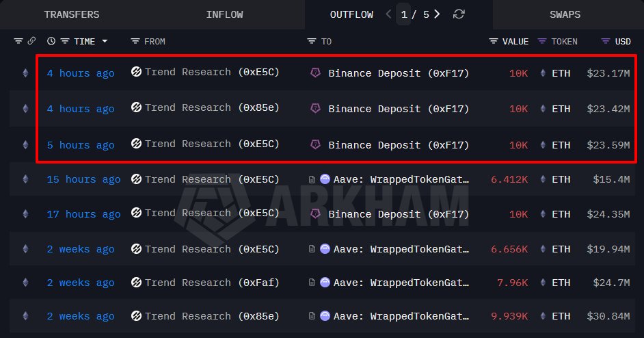Click the $24.35M USD amount
This screenshot has width=644, height=338.
tap(608, 214)
